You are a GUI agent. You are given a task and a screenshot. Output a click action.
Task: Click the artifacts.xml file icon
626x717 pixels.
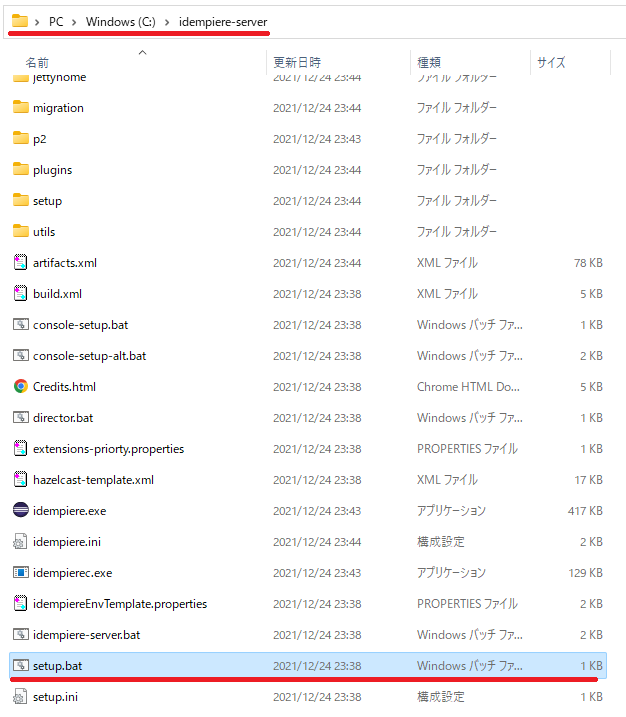click(21, 262)
